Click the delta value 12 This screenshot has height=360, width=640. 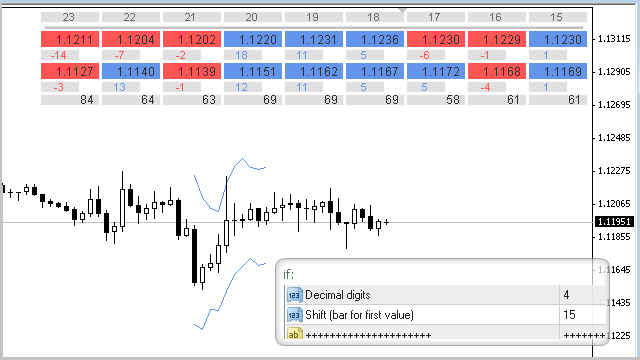coord(243,87)
